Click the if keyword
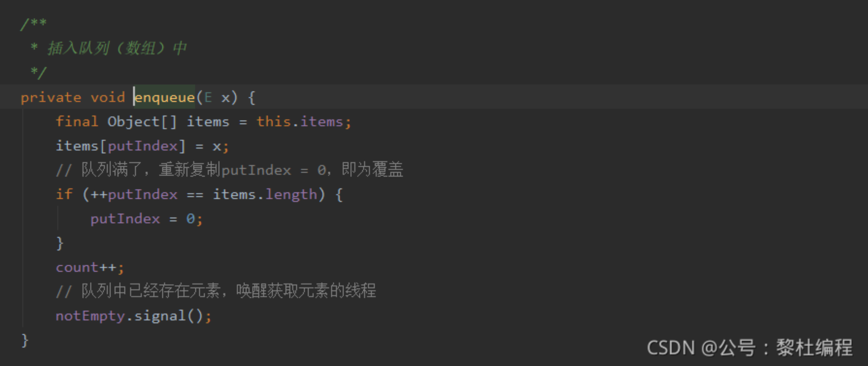This screenshot has width=868, height=366. [64, 194]
